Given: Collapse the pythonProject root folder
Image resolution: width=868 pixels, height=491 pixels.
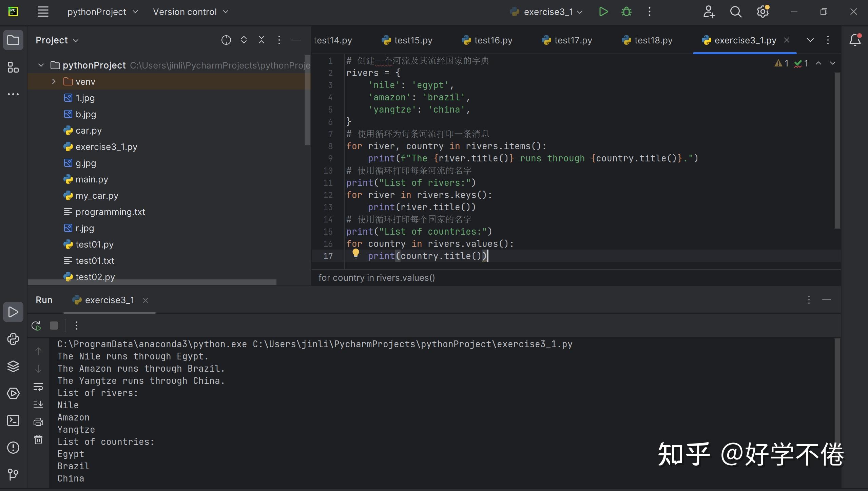Looking at the screenshot, I should [41, 65].
